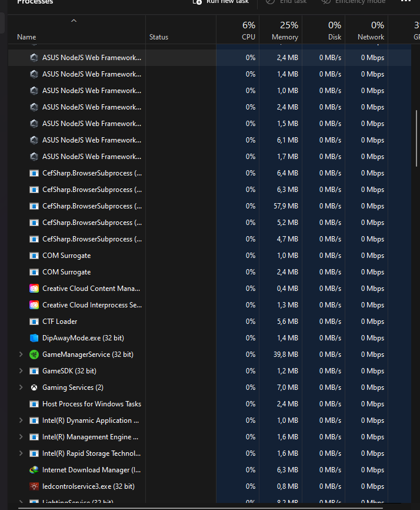Viewport: 420px width, 510px height.
Task: Click the Intel Management Engine icon
Action: click(x=34, y=437)
